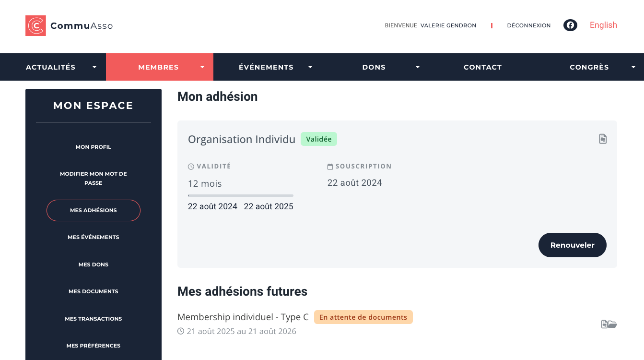Go to Modifier mon mot de passe
The height and width of the screenshot is (360, 644).
[x=94, y=178]
